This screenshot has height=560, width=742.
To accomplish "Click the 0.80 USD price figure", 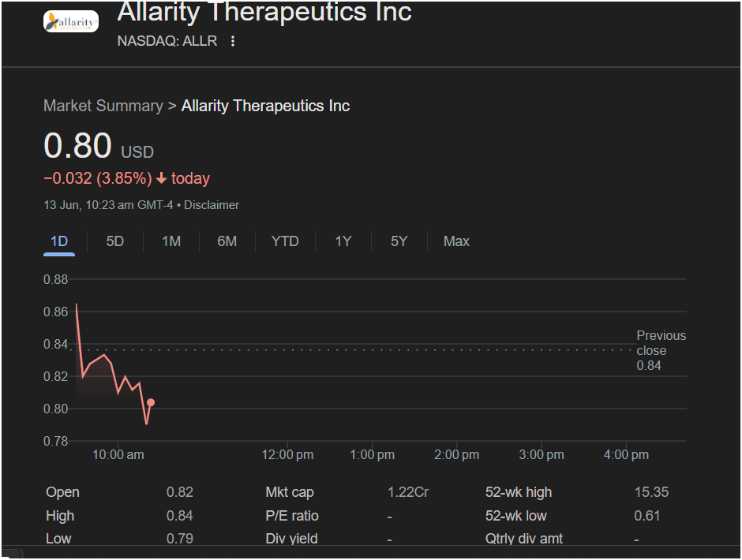I will (99, 146).
